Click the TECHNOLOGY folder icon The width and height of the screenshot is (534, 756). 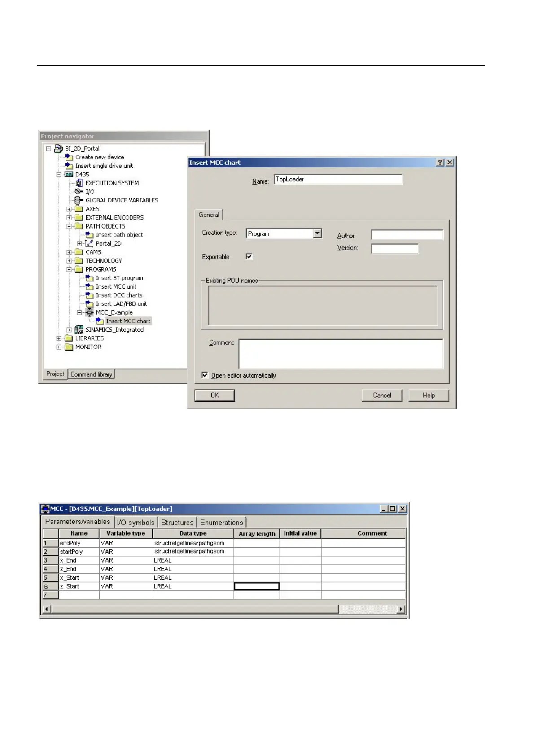click(x=79, y=261)
